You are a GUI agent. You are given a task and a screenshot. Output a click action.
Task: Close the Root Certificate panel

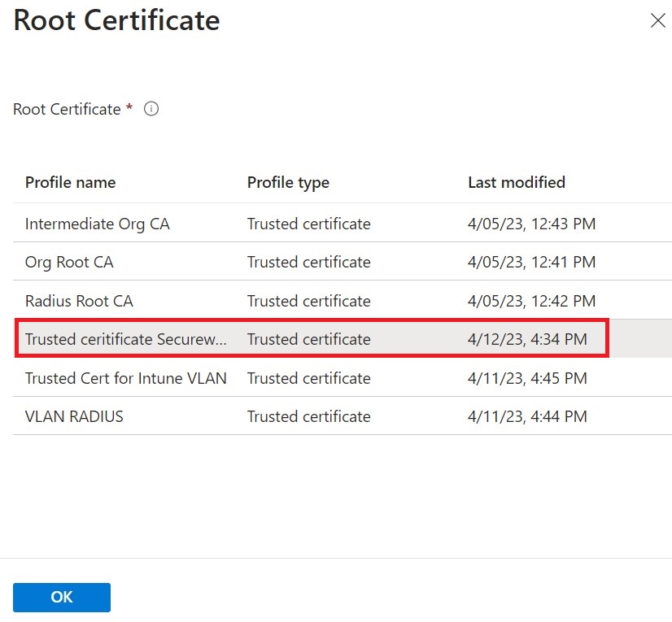pyautogui.click(x=657, y=20)
